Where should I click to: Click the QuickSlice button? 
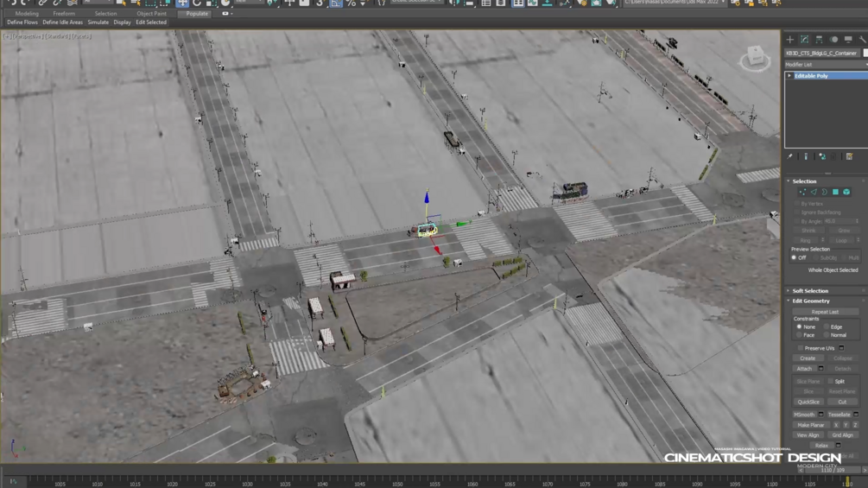click(x=808, y=402)
